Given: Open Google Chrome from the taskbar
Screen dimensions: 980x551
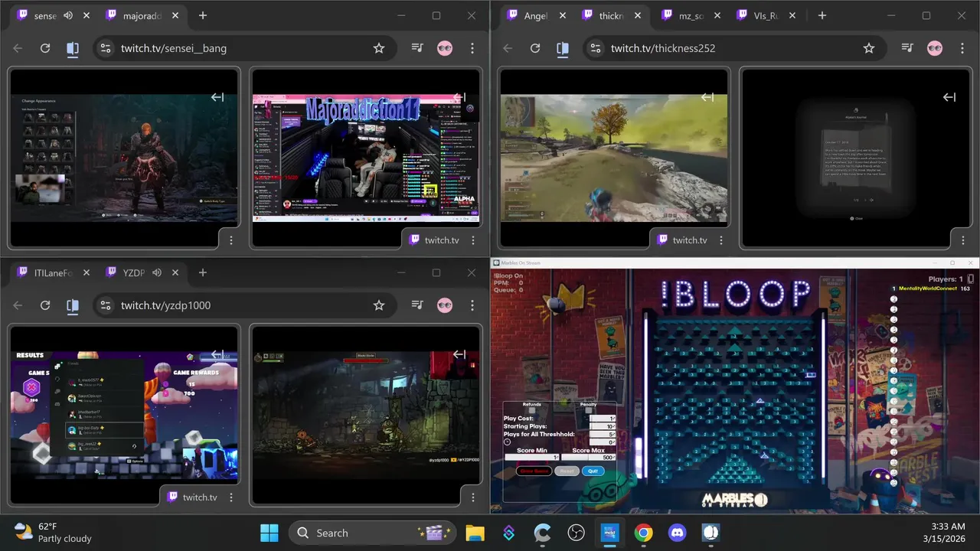Looking at the screenshot, I should tap(644, 533).
